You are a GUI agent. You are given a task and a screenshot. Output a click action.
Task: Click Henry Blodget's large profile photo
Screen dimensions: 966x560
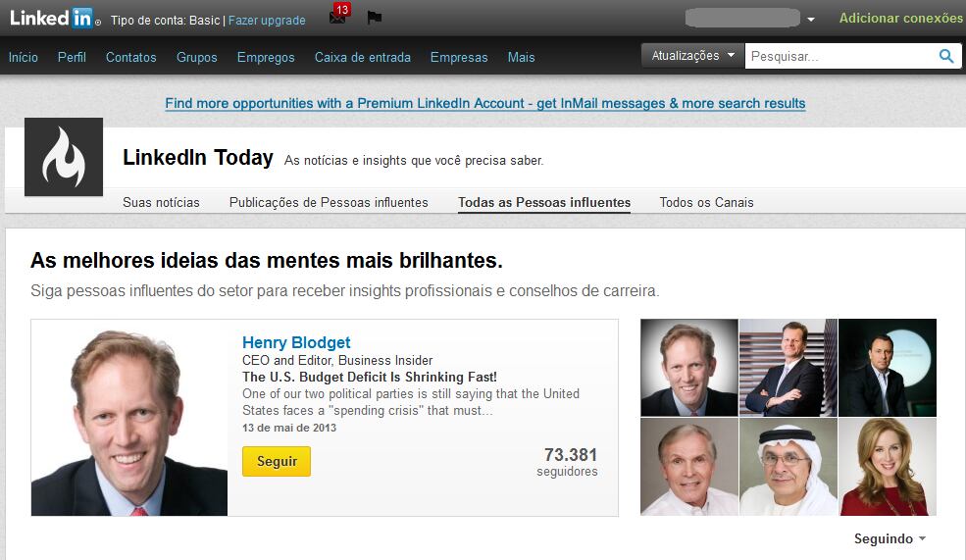click(x=129, y=418)
